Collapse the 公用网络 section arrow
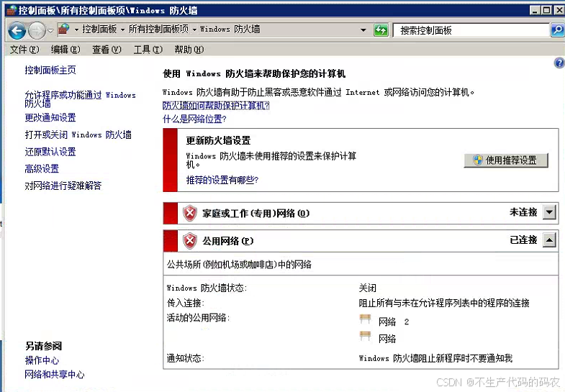Viewport: 565px width, 392px height. [549, 240]
